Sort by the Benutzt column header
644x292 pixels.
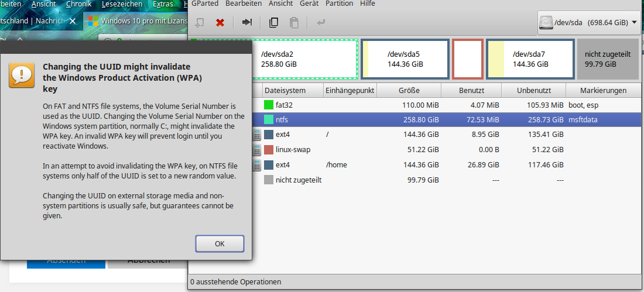point(471,90)
